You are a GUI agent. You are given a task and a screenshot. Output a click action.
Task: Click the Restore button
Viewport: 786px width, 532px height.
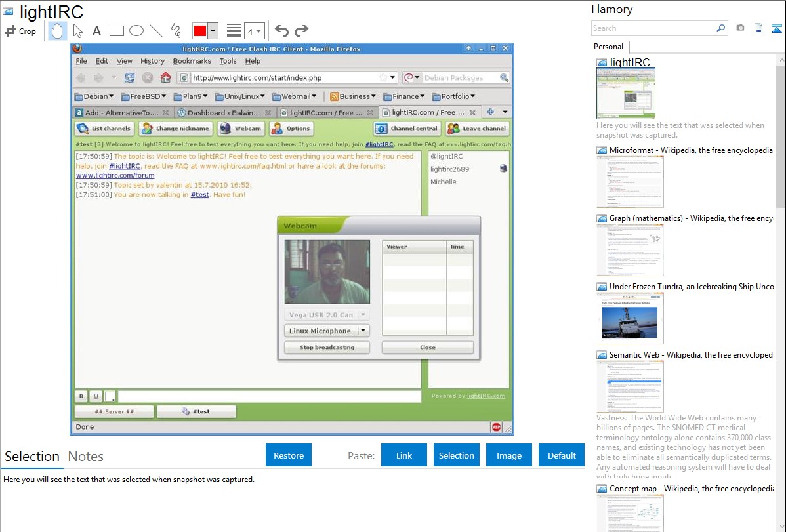pos(289,455)
